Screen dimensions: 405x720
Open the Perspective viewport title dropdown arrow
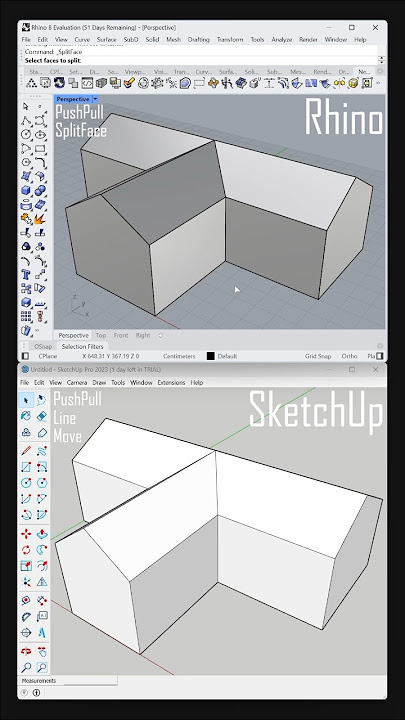95,99
